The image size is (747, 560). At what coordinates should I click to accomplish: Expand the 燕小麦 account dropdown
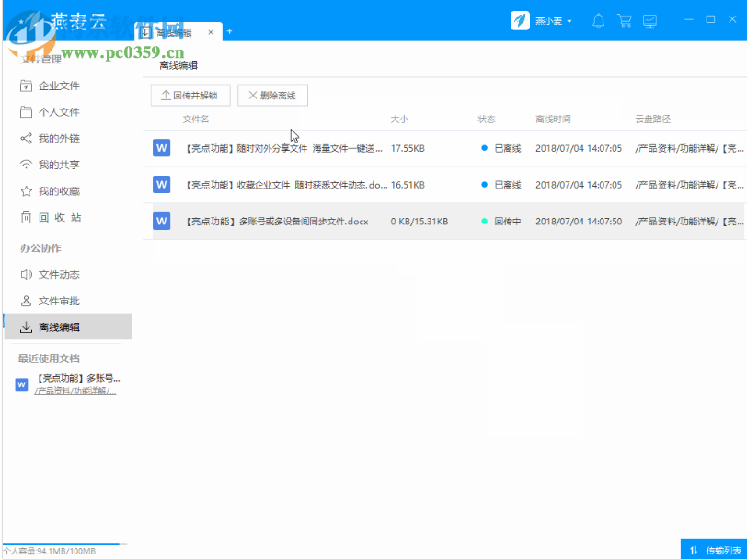[553, 19]
